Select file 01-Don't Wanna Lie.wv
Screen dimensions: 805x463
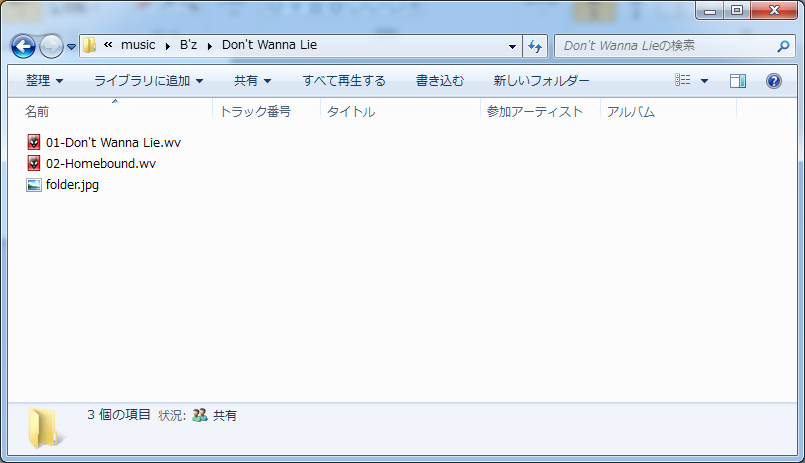(x=113, y=142)
